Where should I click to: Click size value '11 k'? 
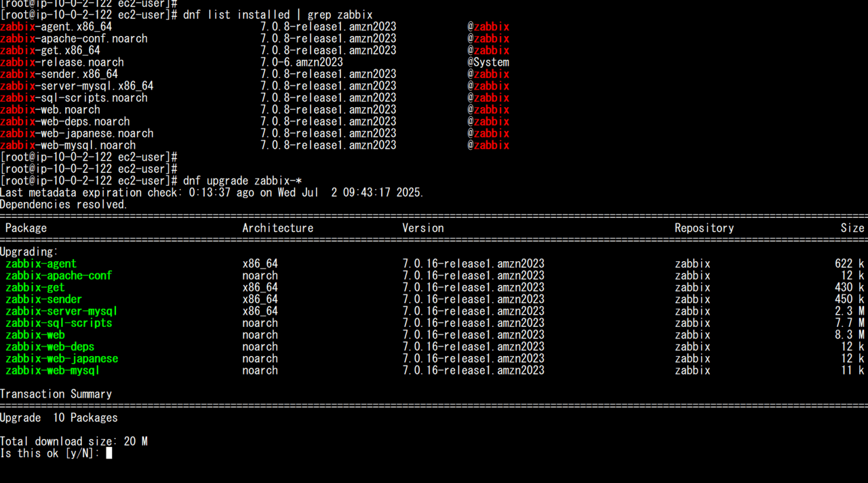pos(852,370)
